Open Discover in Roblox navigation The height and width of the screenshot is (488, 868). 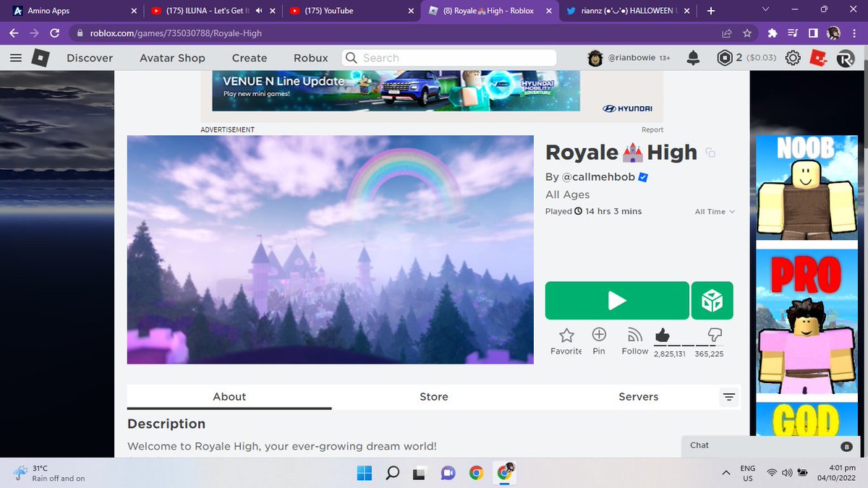90,58
